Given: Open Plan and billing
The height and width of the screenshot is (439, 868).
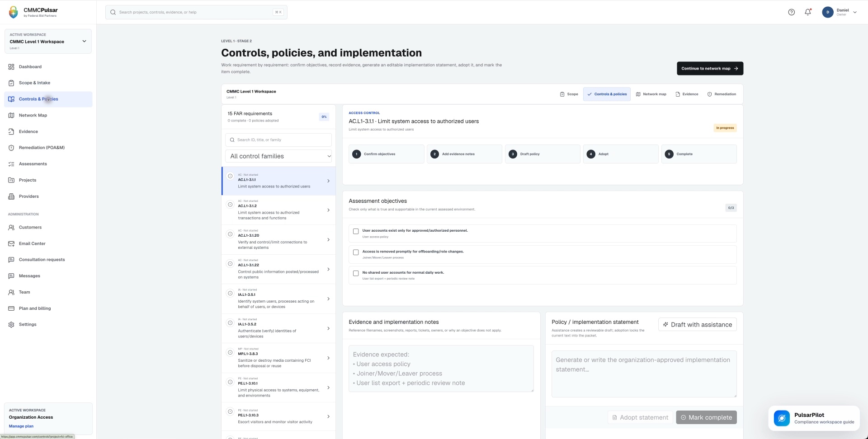Looking at the screenshot, I should click(48, 308).
